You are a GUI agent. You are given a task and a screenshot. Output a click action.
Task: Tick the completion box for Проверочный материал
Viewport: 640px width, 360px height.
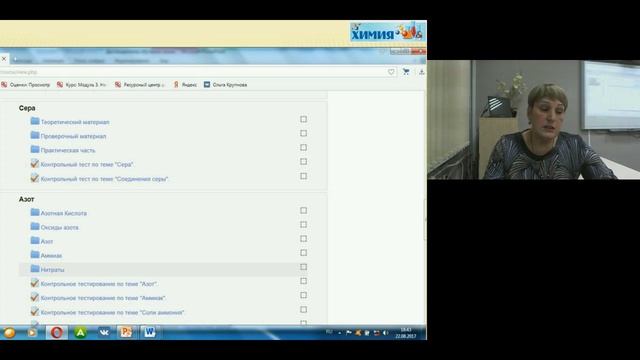303,133
